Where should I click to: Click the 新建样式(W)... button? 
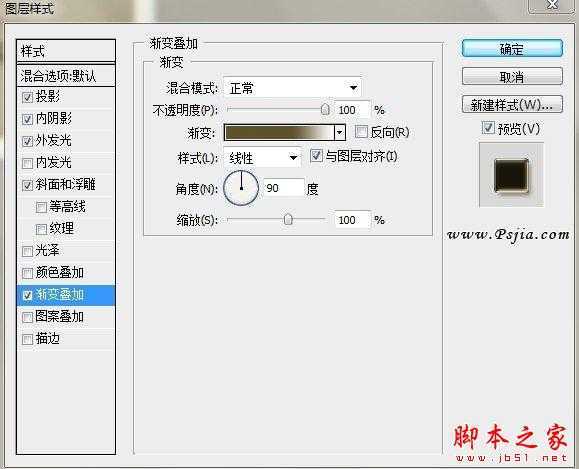tap(512, 105)
